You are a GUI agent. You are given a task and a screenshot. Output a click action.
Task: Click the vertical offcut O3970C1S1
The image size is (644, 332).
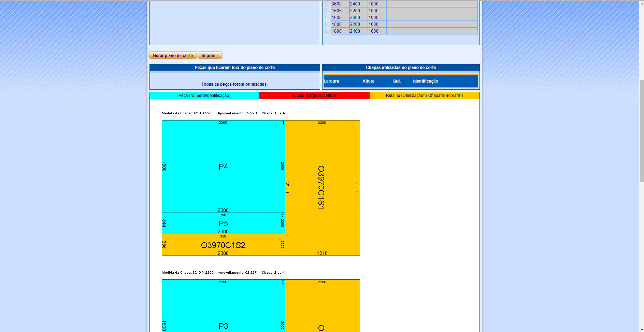pyautogui.click(x=322, y=187)
